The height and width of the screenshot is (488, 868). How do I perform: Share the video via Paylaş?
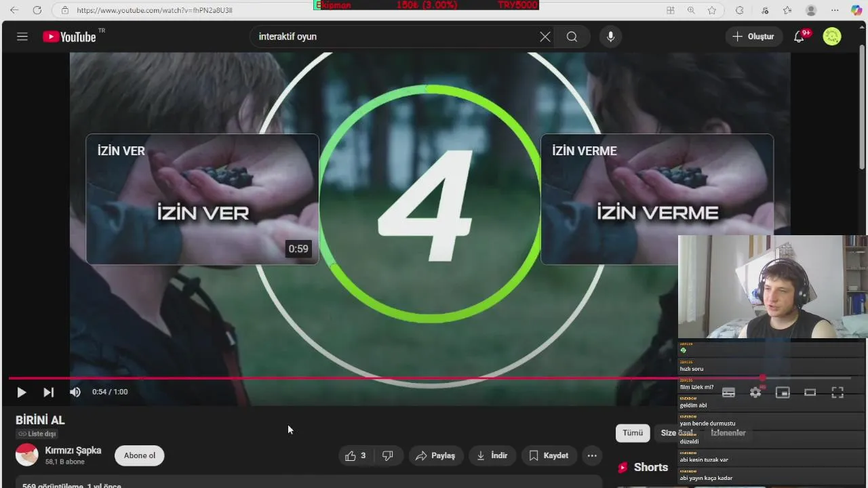point(435,455)
